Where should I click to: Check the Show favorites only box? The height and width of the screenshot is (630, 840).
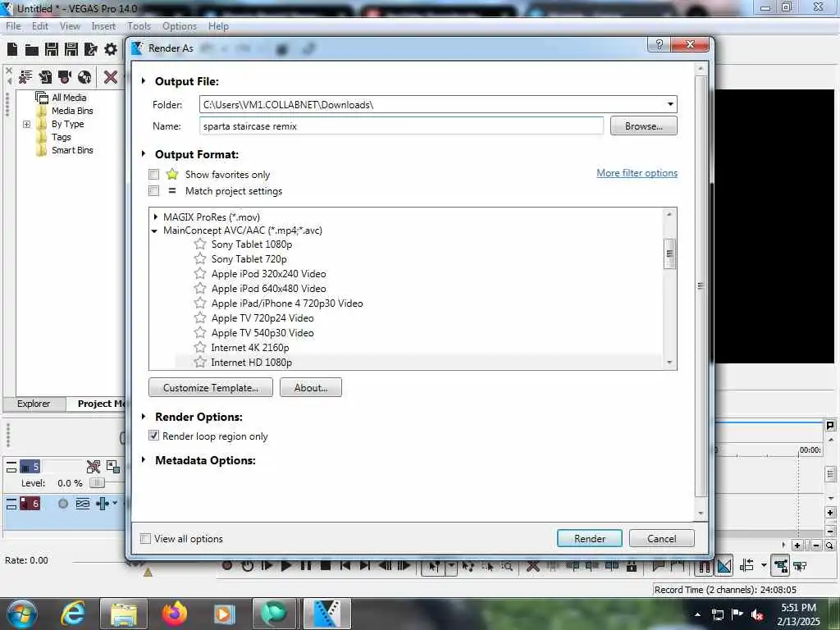point(154,174)
